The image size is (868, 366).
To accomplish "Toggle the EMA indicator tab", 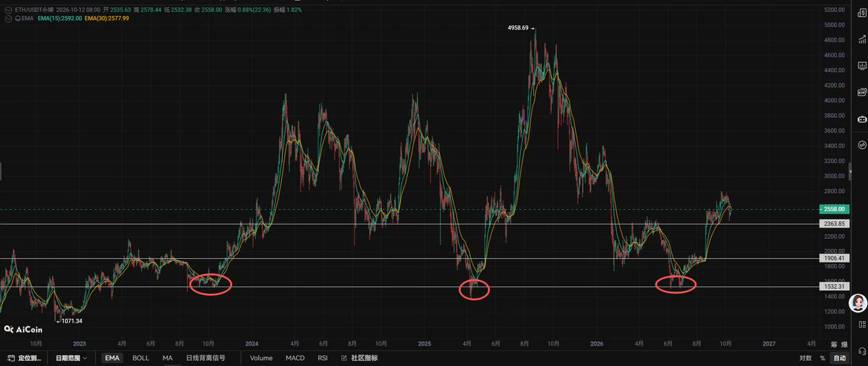I will (112, 357).
